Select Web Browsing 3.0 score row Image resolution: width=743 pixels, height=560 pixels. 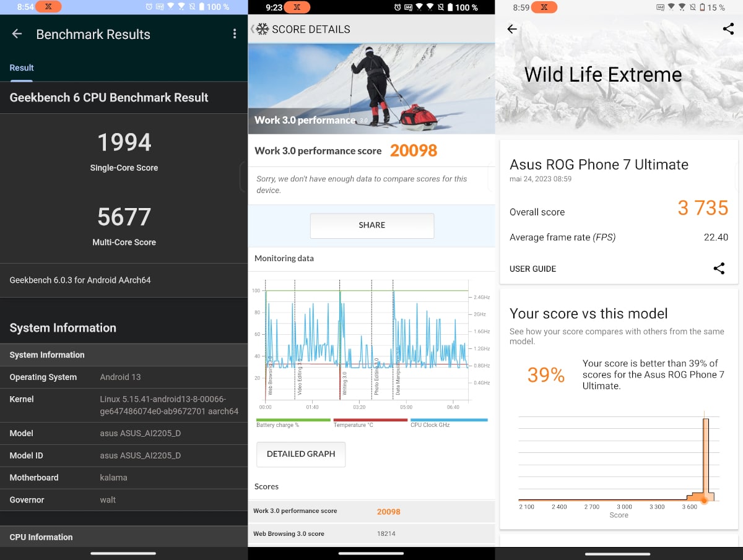pyautogui.click(x=371, y=533)
